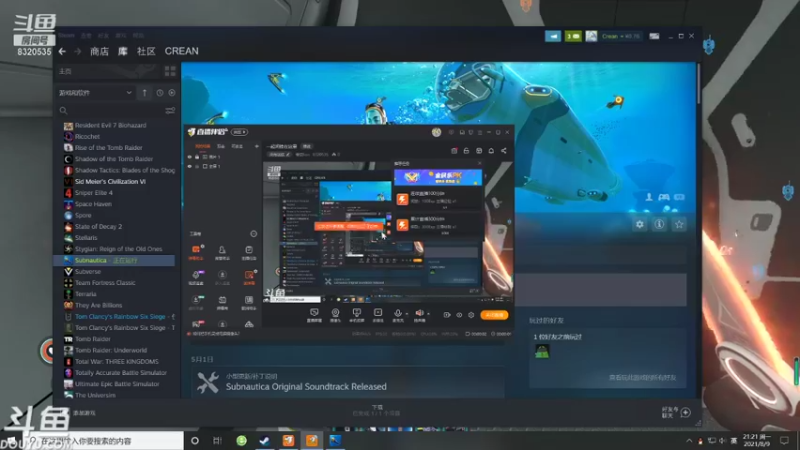Open Windows Task View button
This screenshot has height=450, width=800.
(x=217, y=440)
